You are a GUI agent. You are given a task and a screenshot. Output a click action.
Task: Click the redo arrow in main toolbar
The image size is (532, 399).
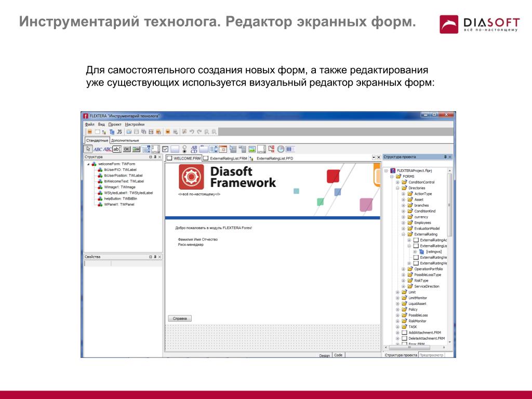pyautogui.click(x=199, y=131)
